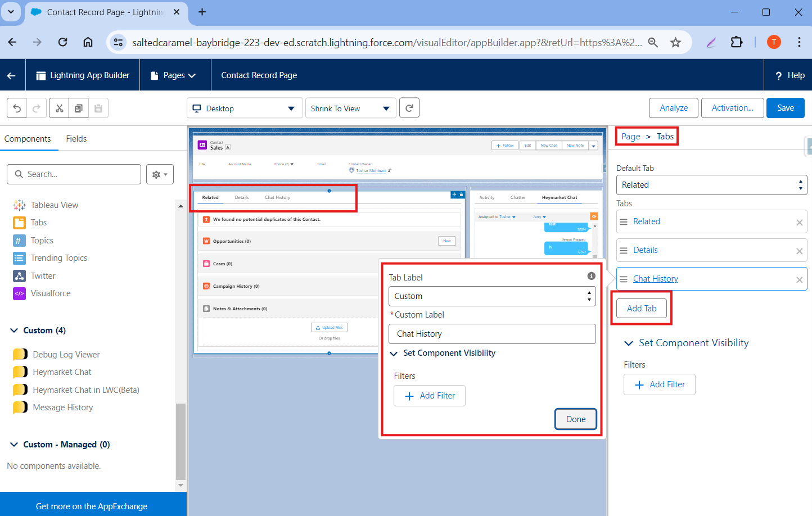The width and height of the screenshot is (812, 516).
Task: Remove the Related tab with X
Action: tap(799, 223)
